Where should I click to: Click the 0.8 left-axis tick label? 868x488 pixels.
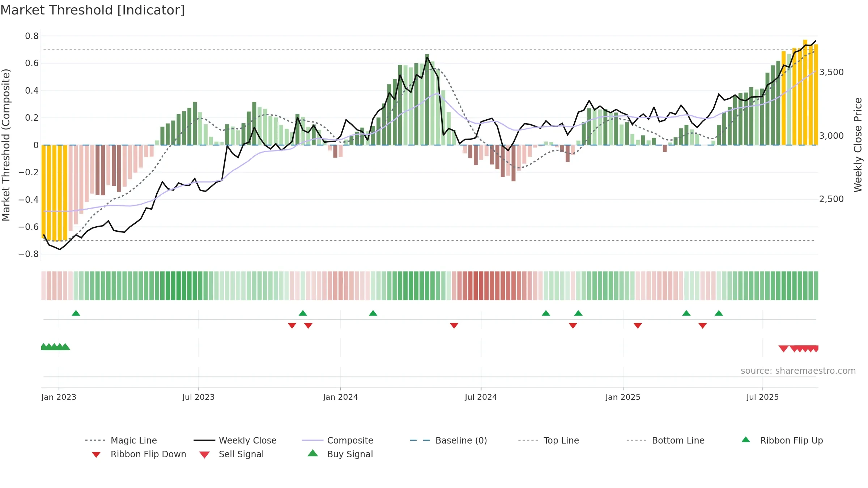click(32, 36)
